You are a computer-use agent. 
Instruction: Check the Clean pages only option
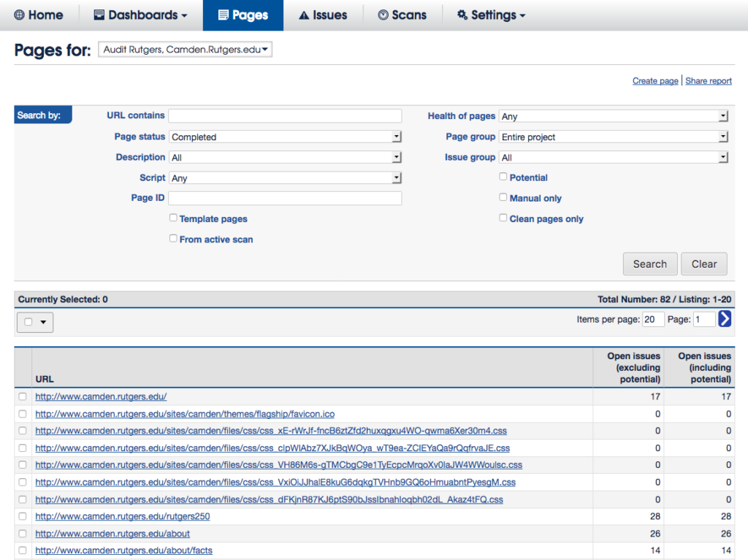pos(503,218)
